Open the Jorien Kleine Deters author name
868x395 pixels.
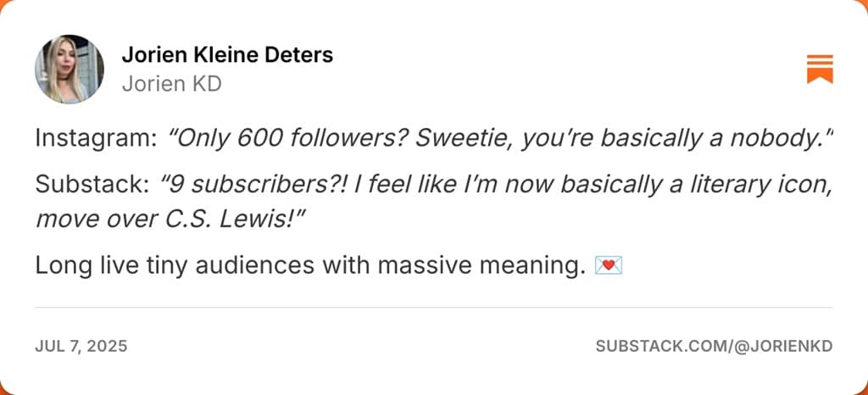coord(227,55)
